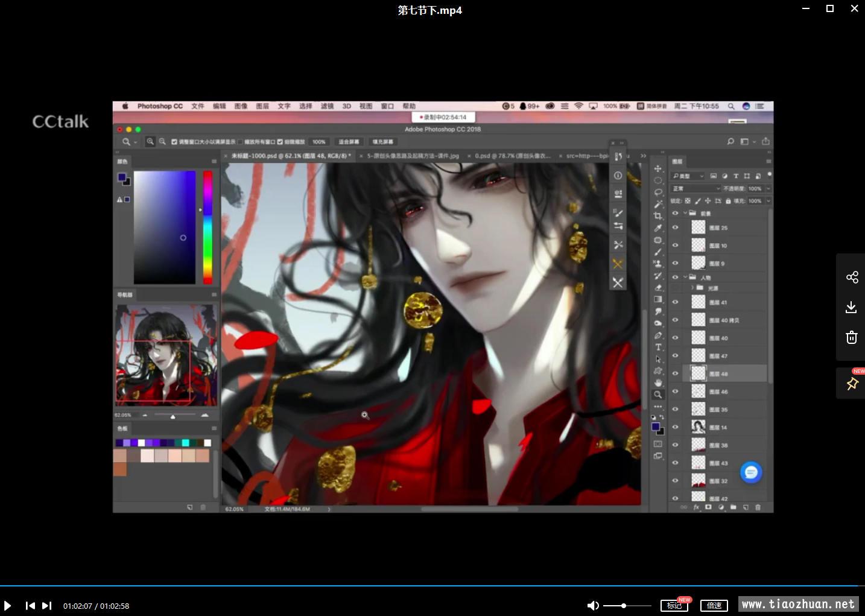The width and height of the screenshot is (865, 616).
Task: Uncheck 调整窗口大小以满屏显示 checkbox
Action: coord(174,142)
